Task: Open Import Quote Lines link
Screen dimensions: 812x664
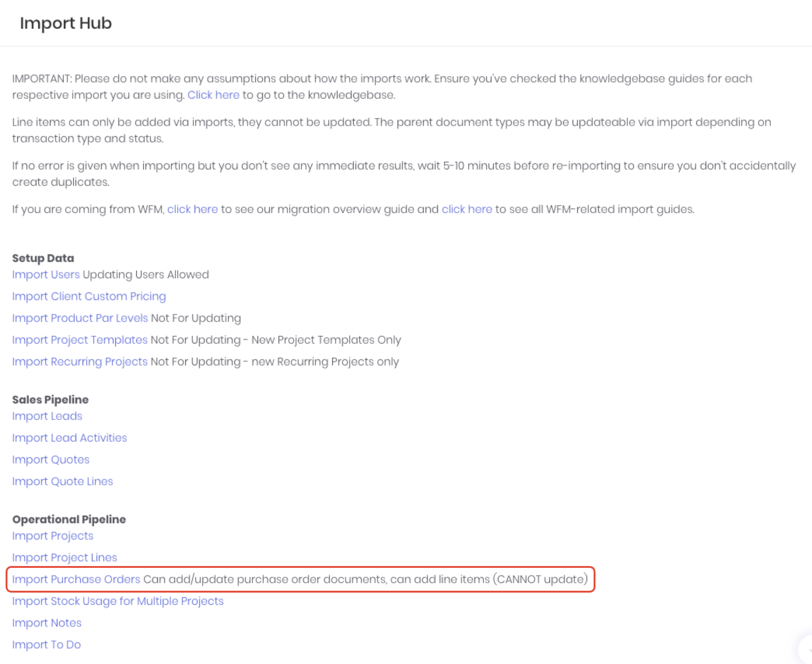Action: 63,481
